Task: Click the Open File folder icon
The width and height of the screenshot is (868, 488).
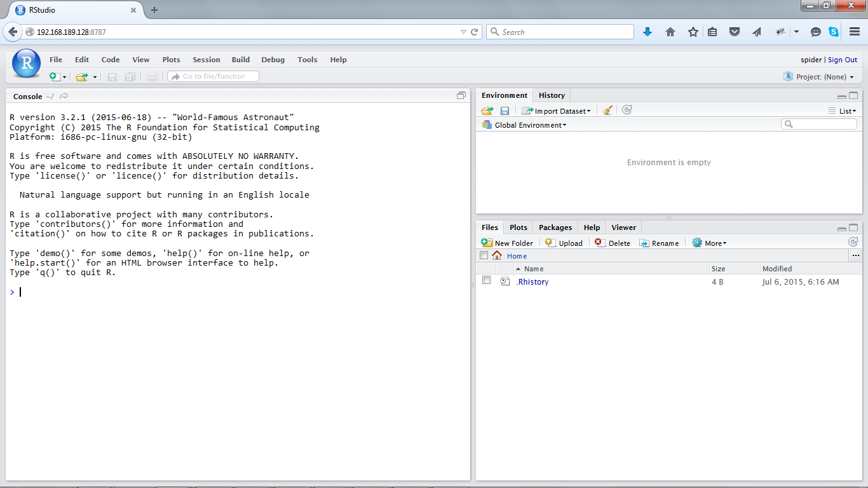Action: click(81, 77)
